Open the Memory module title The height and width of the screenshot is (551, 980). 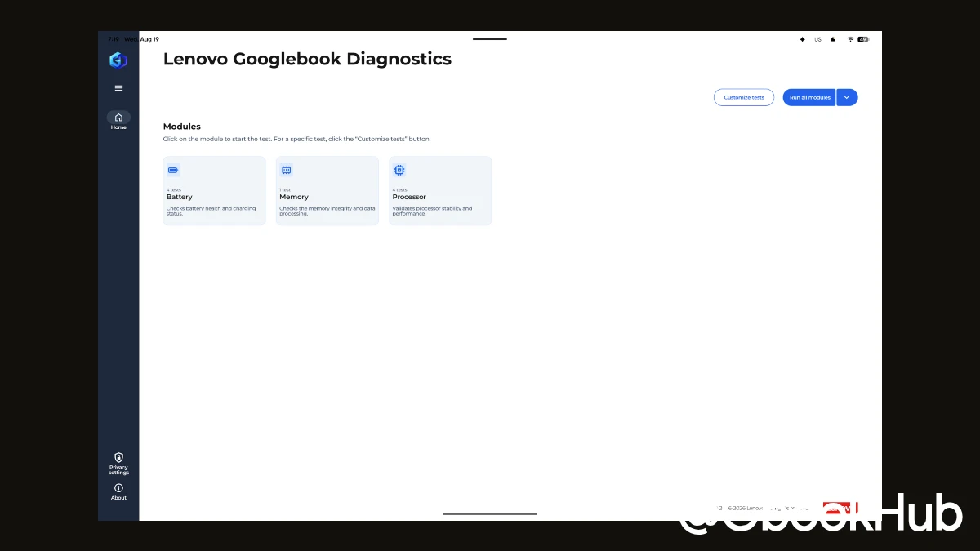(294, 197)
